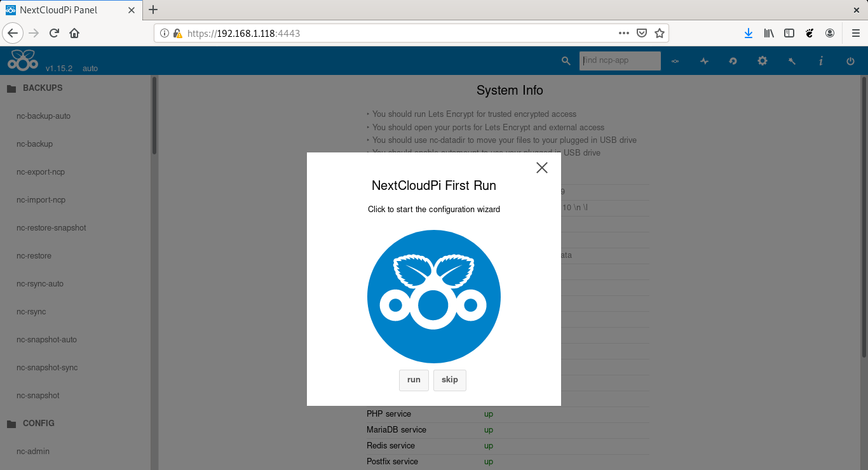Click the backups restore arrow icon

pyautogui.click(x=733, y=61)
